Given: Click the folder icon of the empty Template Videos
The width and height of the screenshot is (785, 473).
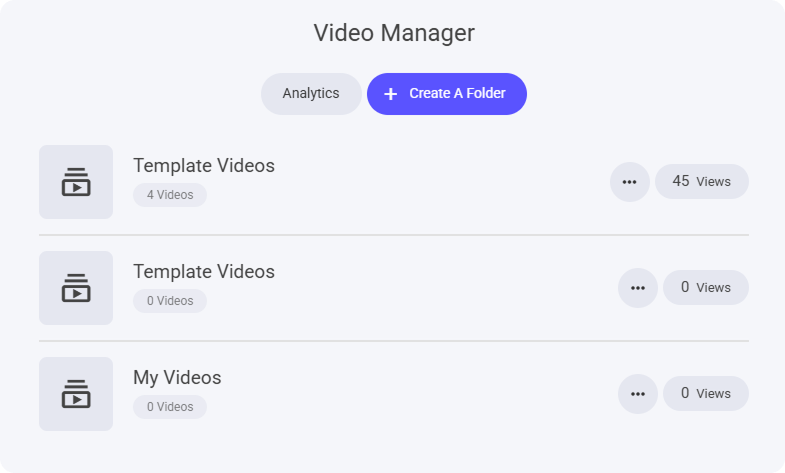Looking at the screenshot, I should tap(76, 288).
